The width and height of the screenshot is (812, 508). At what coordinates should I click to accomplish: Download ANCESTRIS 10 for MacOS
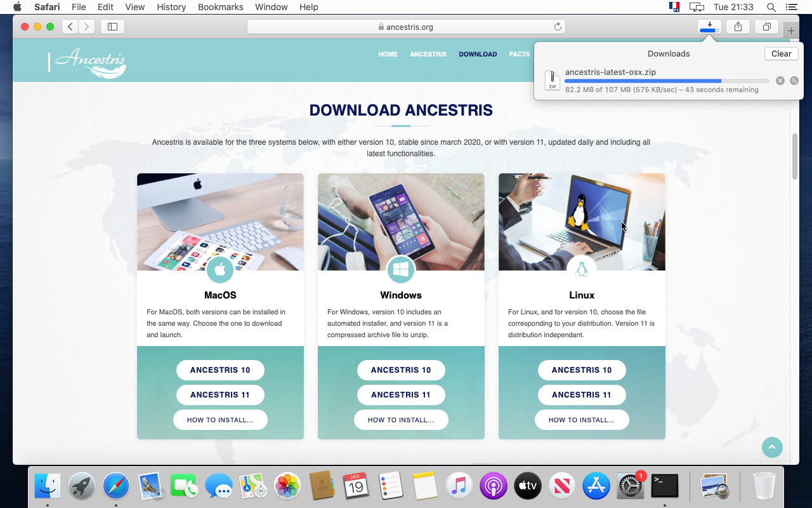[220, 370]
